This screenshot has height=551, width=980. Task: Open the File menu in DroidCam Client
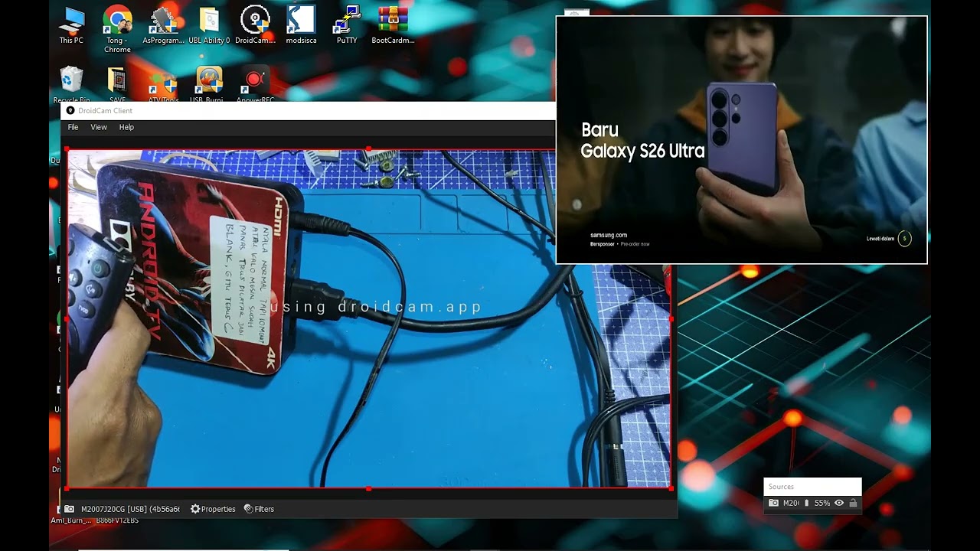pyautogui.click(x=73, y=127)
